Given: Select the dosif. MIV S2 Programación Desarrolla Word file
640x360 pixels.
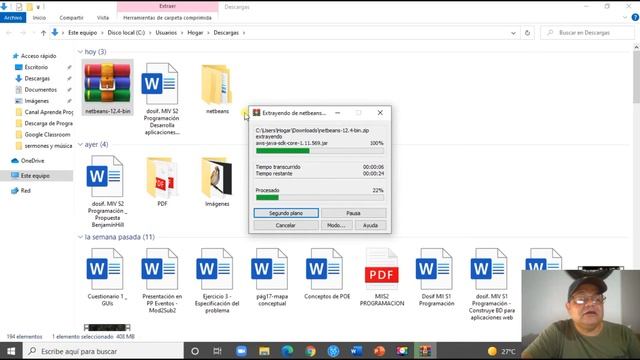Looking at the screenshot, I should pyautogui.click(x=161, y=99).
